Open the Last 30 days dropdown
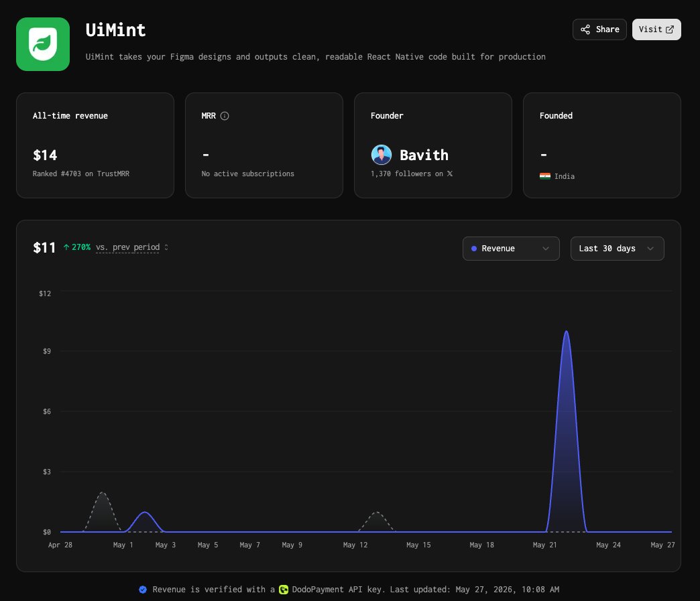The image size is (700, 601). [617, 249]
